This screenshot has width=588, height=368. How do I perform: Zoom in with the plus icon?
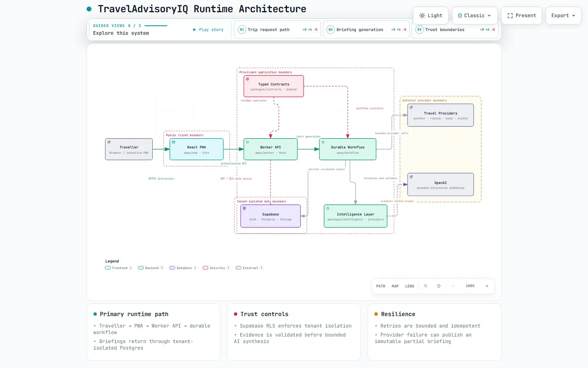pyautogui.click(x=487, y=286)
